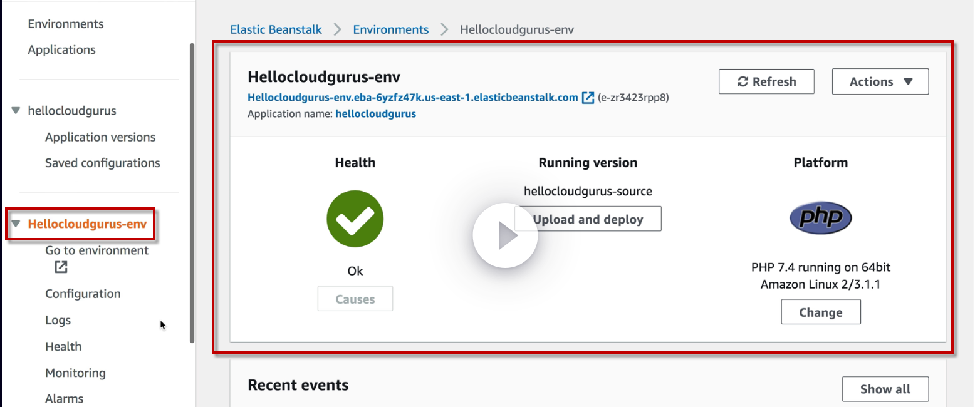This screenshot has width=980, height=407.
Task: Collapse the Hellocloudgurus-env sidebar section
Action: pos(16,224)
